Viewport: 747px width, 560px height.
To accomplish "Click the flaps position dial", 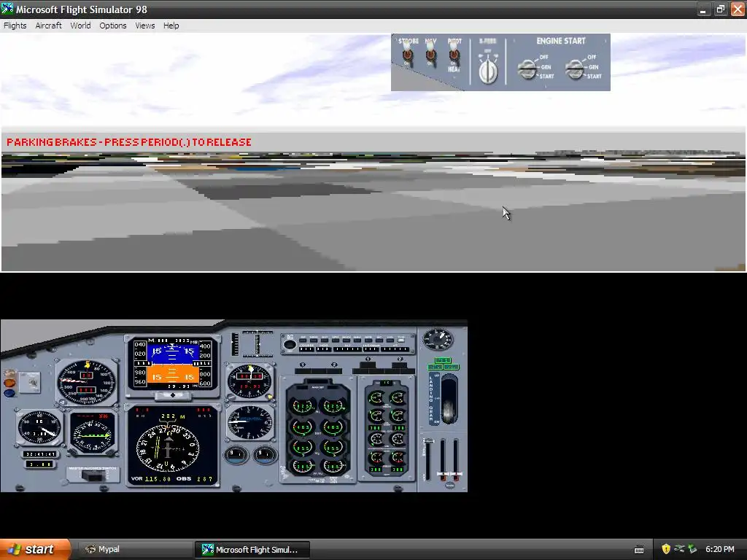I will [438, 340].
